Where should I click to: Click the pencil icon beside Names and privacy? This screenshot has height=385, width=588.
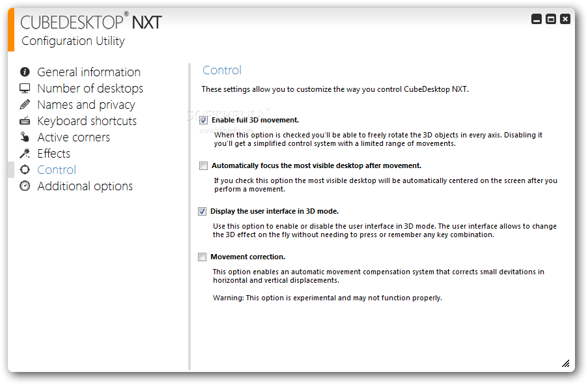click(25, 104)
